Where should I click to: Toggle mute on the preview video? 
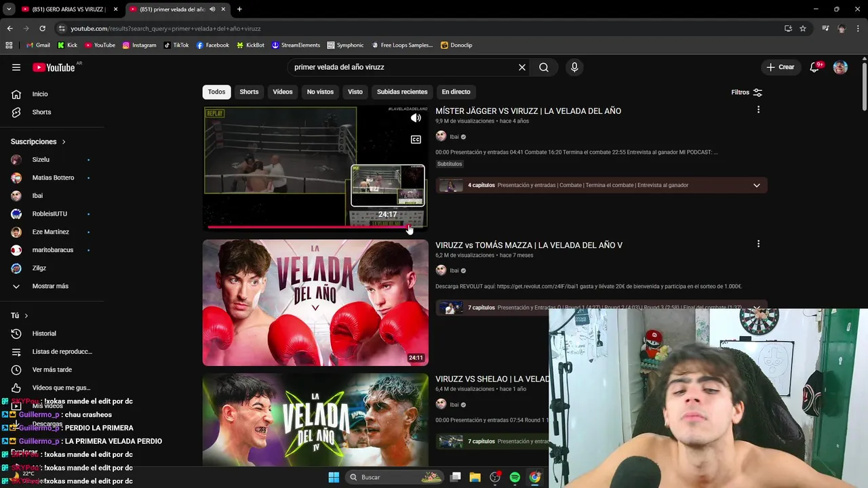coord(416,118)
